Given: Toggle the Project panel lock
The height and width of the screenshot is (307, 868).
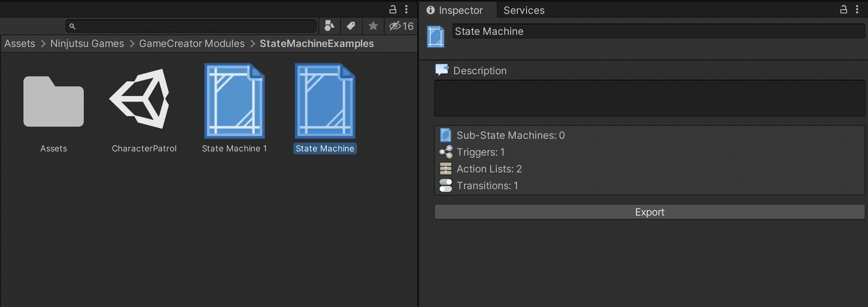Looking at the screenshot, I should click(x=393, y=9).
